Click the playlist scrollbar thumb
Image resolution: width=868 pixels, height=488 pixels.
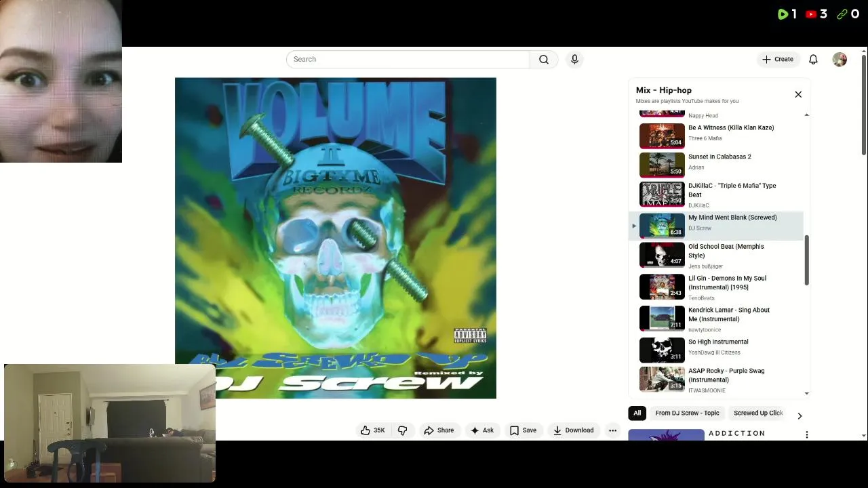click(806, 260)
